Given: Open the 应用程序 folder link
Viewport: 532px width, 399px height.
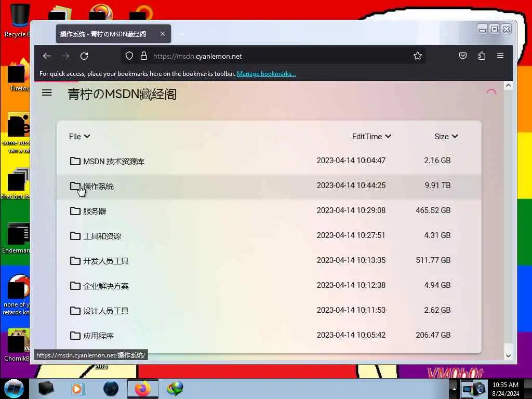Looking at the screenshot, I should tap(98, 336).
